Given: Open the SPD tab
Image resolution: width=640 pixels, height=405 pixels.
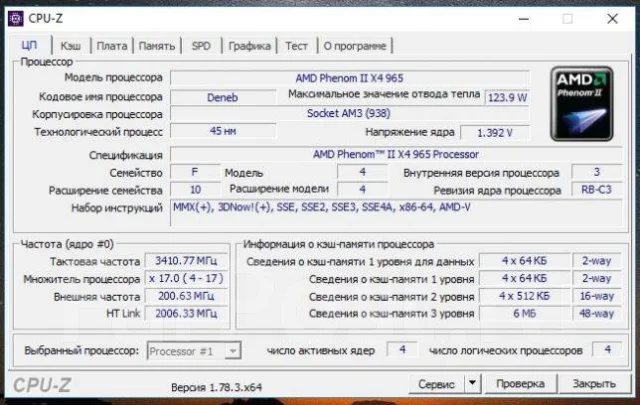Looking at the screenshot, I should 201,46.
